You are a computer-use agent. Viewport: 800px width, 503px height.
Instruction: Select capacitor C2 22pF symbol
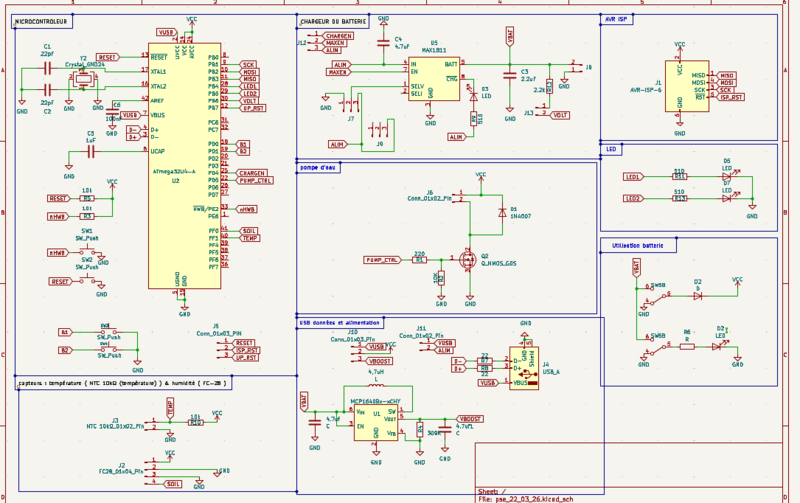(x=47, y=90)
